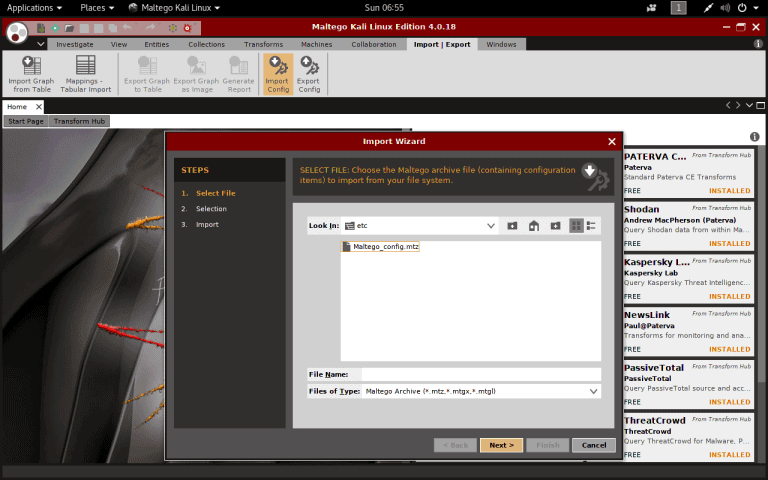The height and width of the screenshot is (480, 768).
Task: Create new folder in file chooser
Action: (555, 226)
